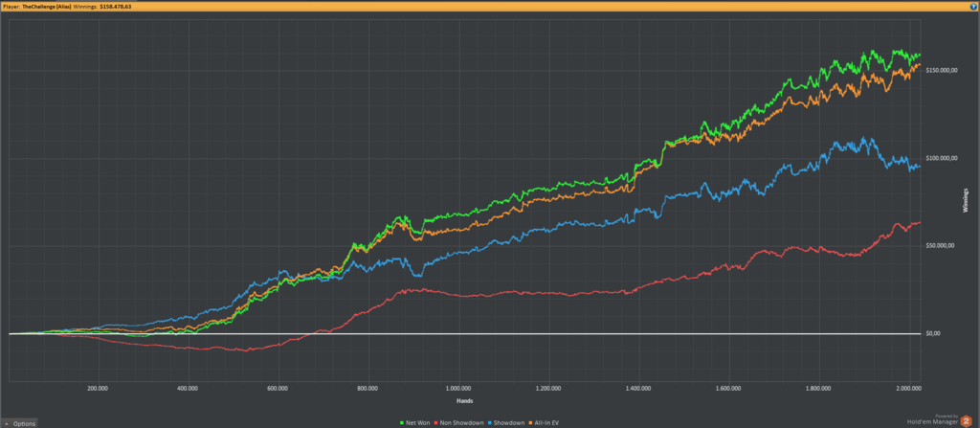The image size is (980, 428).
Task: Click the $100.000,00 winnings axis label
Action: (941, 158)
